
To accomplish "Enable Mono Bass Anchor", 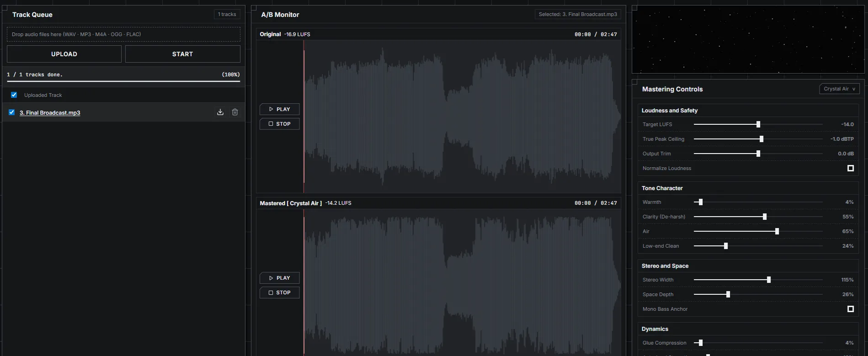I will (850, 309).
